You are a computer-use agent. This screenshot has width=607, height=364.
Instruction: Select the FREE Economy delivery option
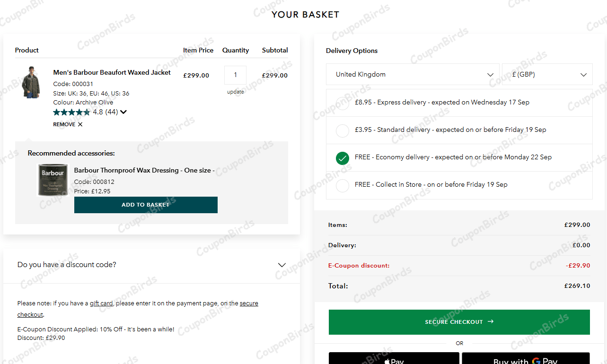click(x=343, y=157)
